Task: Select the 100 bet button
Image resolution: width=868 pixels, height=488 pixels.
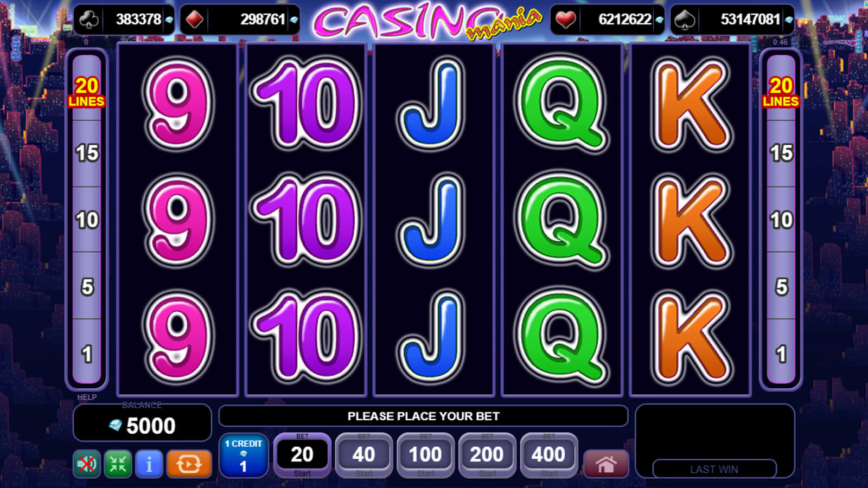Action: [426, 455]
